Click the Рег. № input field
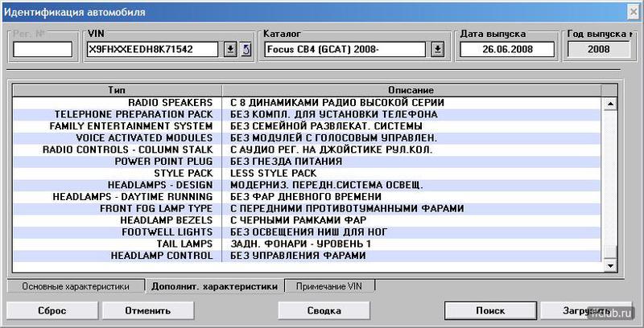 [x=43, y=50]
